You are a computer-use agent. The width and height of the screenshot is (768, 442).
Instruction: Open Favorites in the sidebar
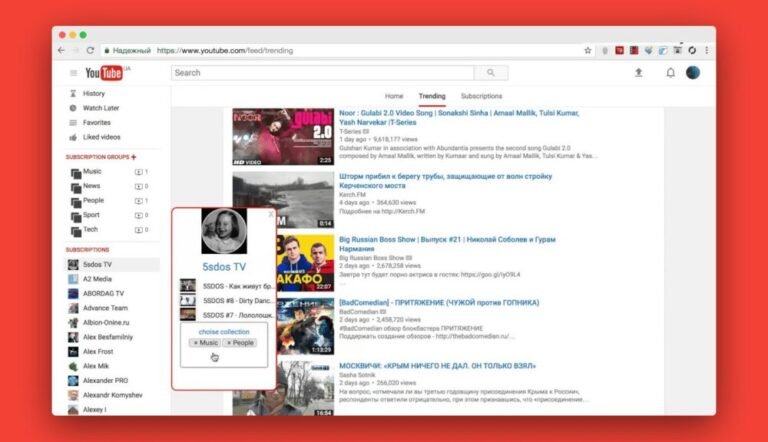point(96,123)
